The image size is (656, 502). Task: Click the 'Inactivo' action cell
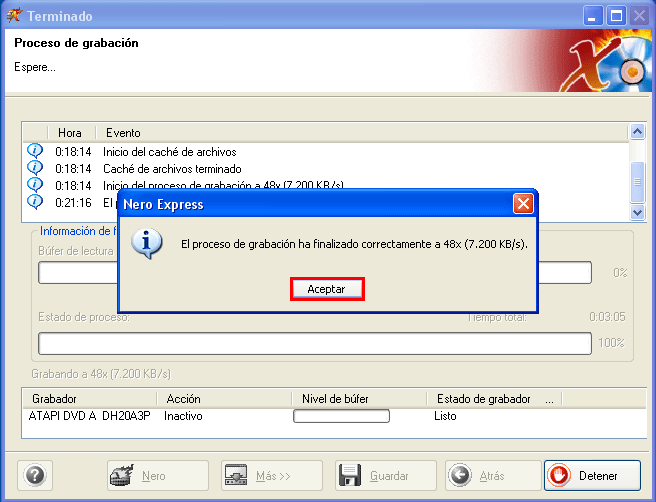coord(183,416)
